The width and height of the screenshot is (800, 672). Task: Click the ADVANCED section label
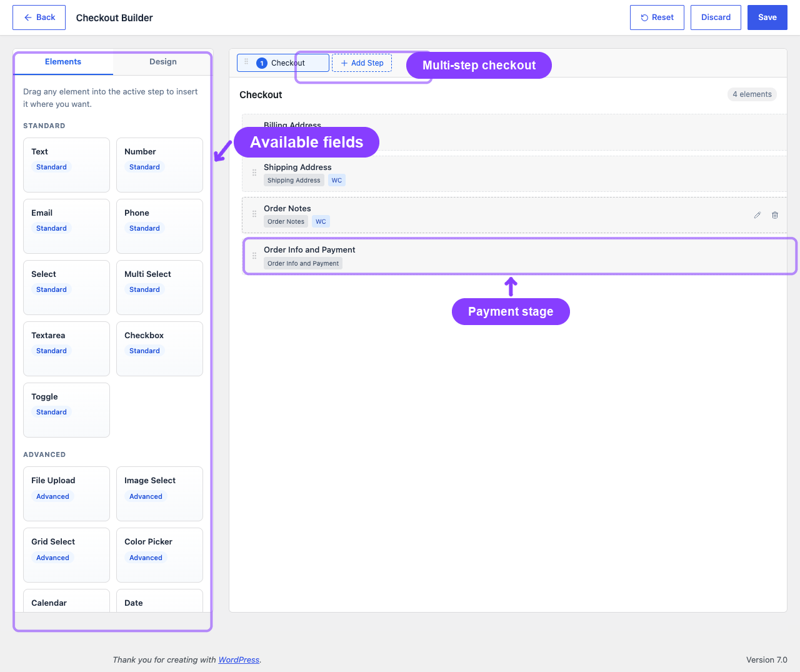coord(44,454)
